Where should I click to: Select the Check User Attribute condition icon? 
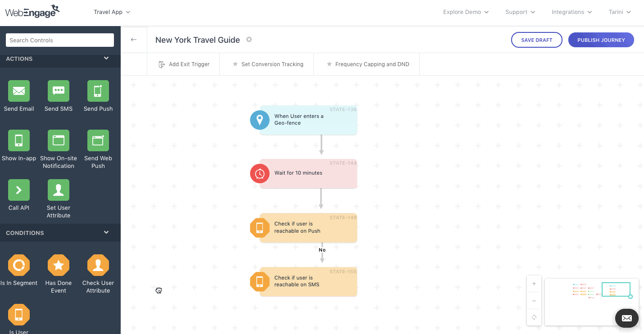tap(98, 265)
